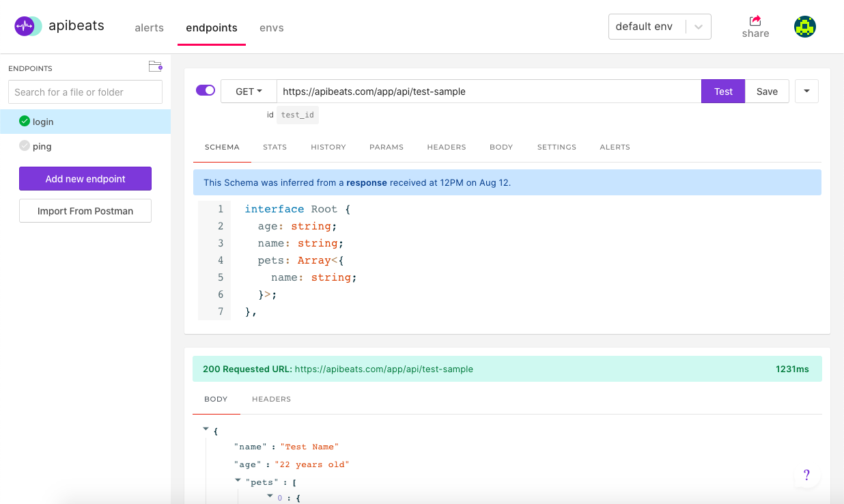Click Add new endpoint button

click(x=85, y=179)
